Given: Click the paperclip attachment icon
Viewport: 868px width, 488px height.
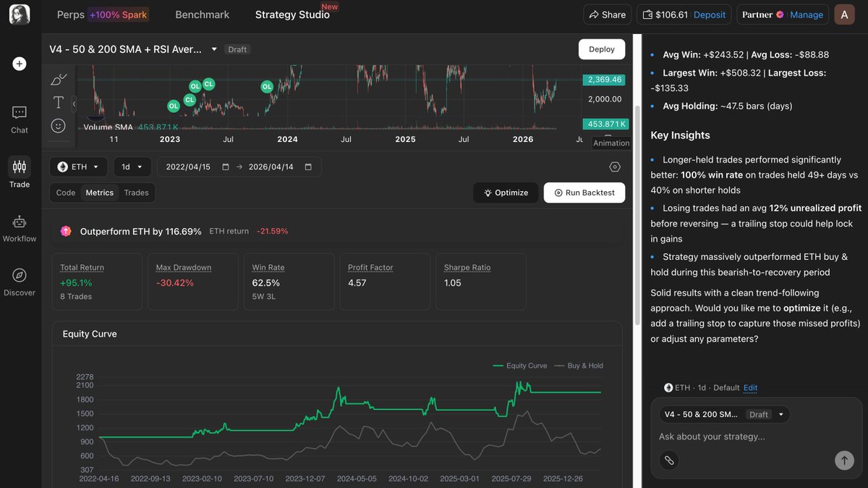Looking at the screenshot, I should point(669,460).
